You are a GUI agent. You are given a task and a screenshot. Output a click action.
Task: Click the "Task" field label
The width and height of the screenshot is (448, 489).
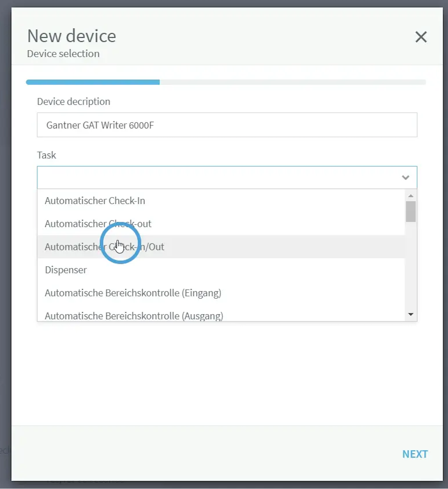point(46,155)
